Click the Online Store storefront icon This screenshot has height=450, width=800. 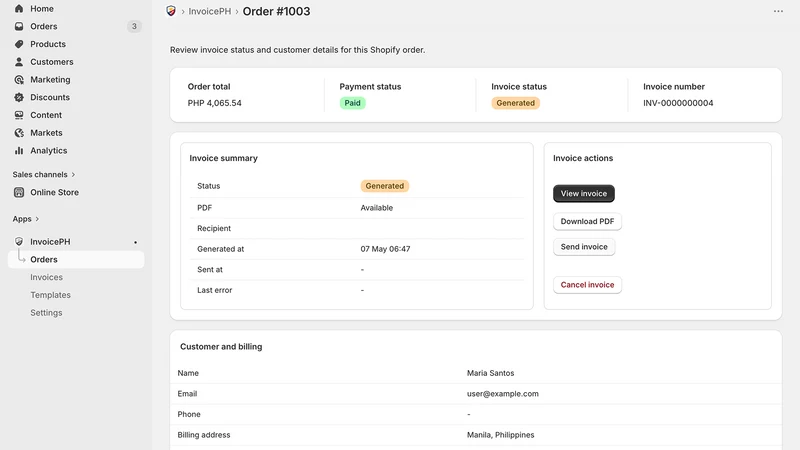(x=19, y=192)
